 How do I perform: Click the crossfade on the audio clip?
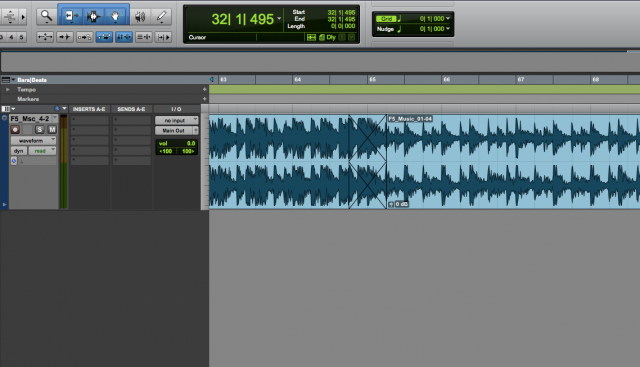368,162
